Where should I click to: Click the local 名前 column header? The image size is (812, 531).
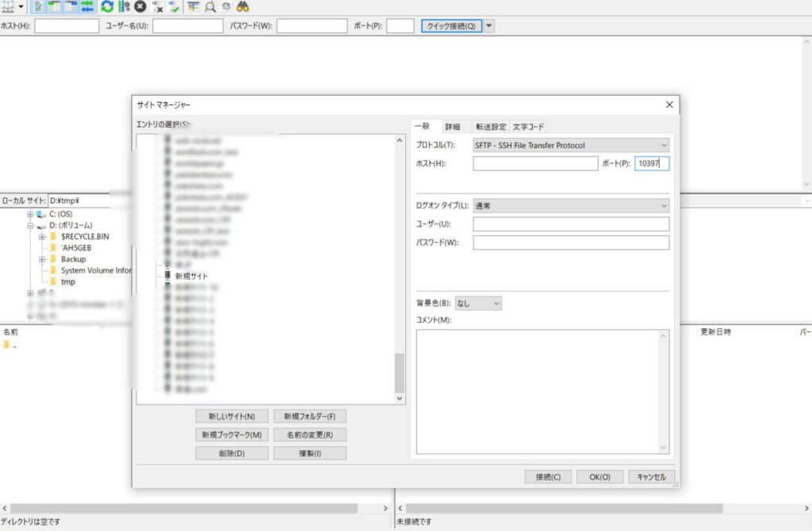(10, 332)
